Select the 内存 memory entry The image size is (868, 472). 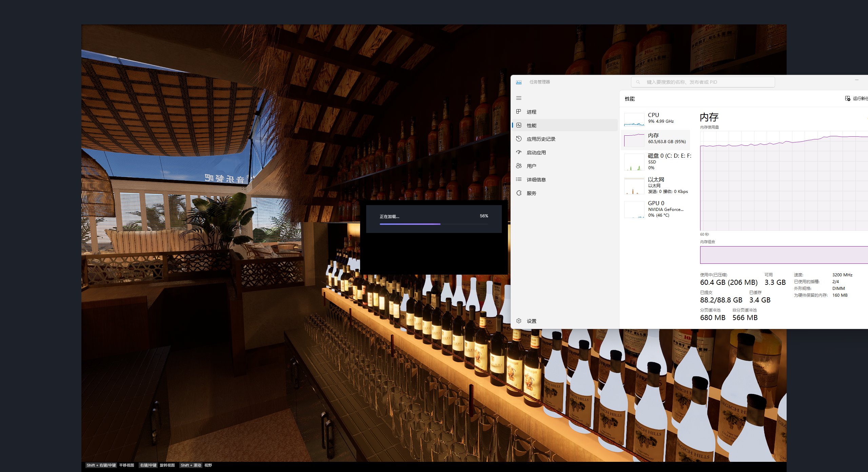click(656, 139)
